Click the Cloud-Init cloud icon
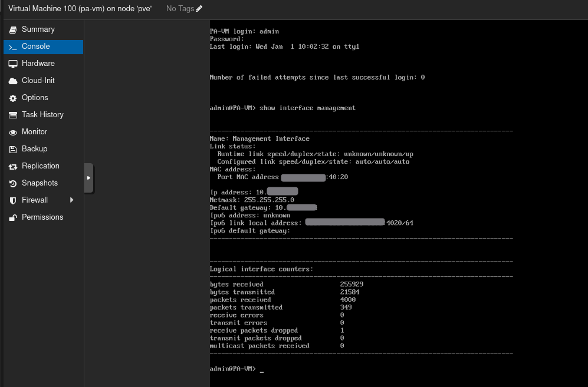The height and width of the screenshot is (387, 588). (13, 81)
